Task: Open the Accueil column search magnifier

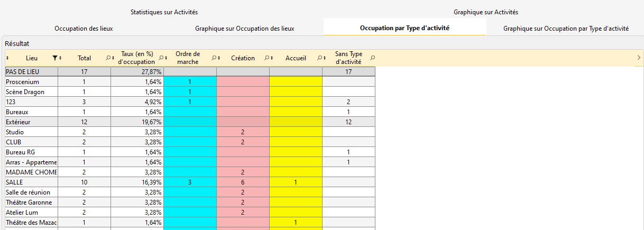Action: coord(319,58)
